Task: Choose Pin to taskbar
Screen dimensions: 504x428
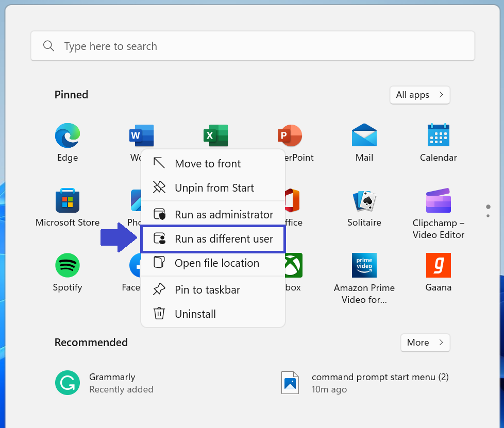Action: [213, 290]
